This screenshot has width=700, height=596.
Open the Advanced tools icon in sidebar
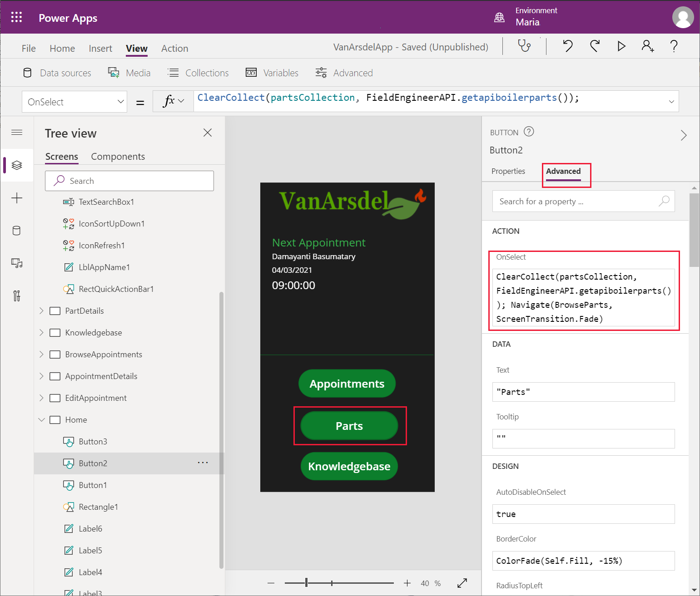[x=17, y=296]
